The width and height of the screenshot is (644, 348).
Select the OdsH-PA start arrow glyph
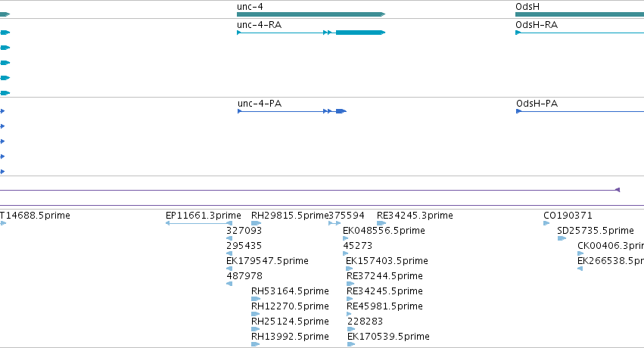[x=518, y=111]
